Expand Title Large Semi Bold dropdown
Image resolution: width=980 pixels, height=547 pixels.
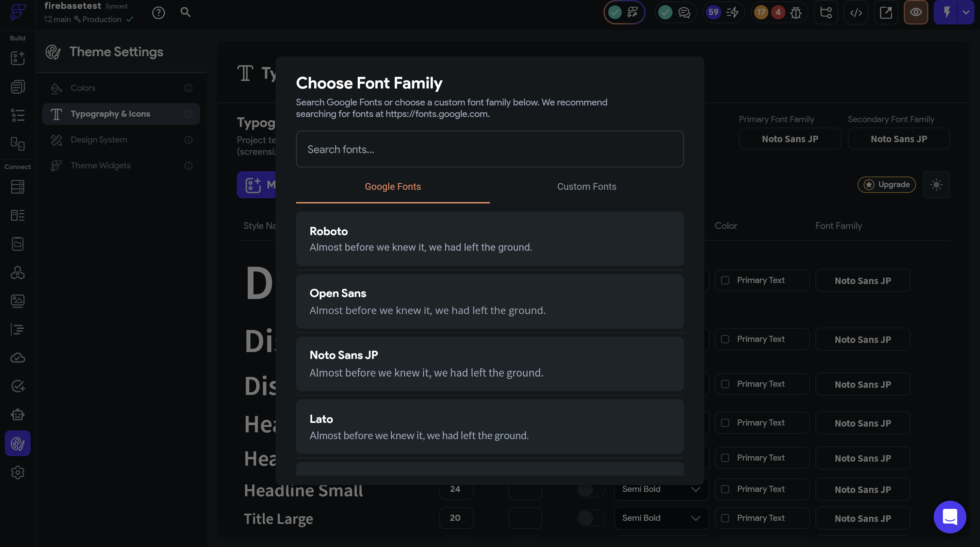(661, 518)
